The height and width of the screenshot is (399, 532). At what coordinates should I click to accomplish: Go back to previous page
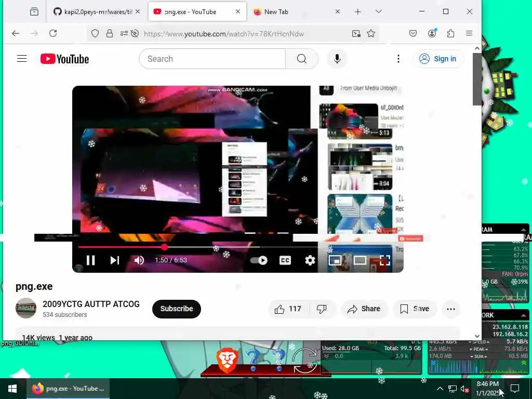point(16,33)
